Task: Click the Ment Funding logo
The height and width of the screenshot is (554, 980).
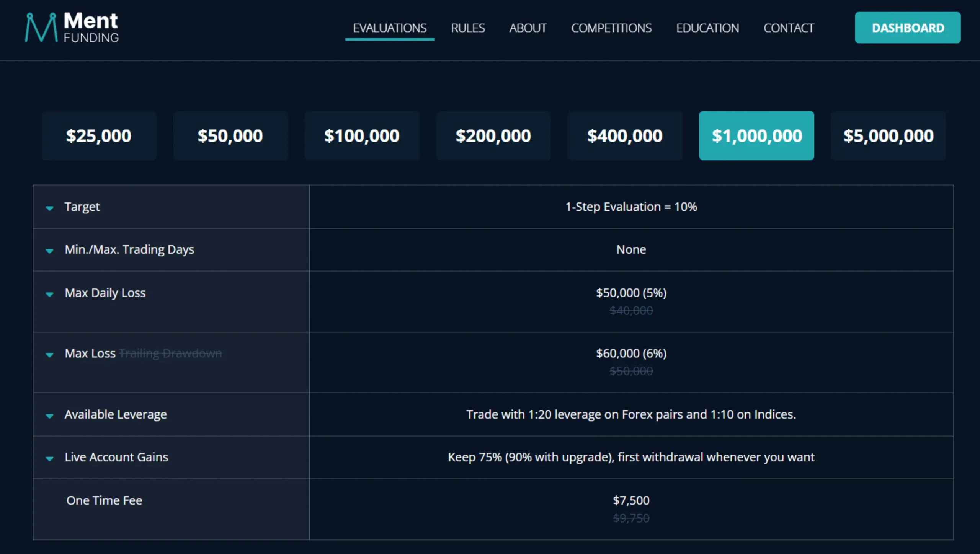Action: (x=72, y=28)
